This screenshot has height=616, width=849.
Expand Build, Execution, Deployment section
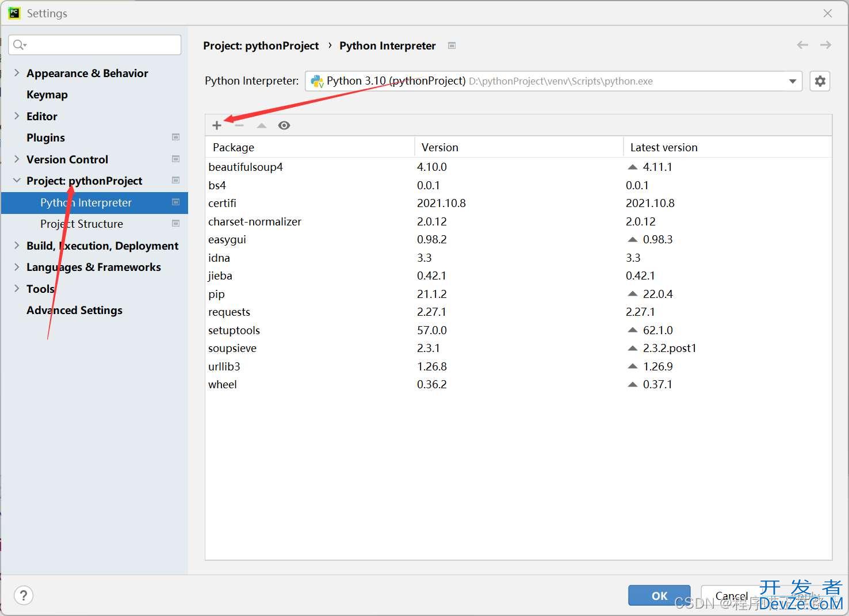[x=17, y=245]
